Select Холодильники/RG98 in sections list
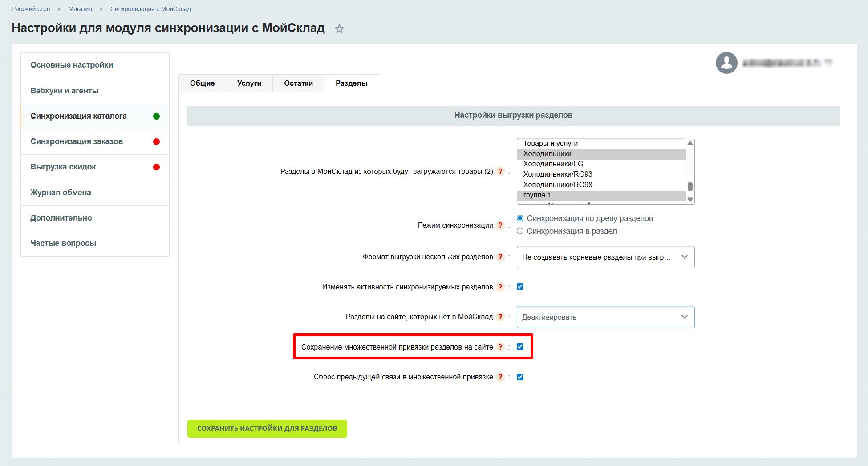The height and width of the screenshot is (466, 868). click(x=601, y=185)
